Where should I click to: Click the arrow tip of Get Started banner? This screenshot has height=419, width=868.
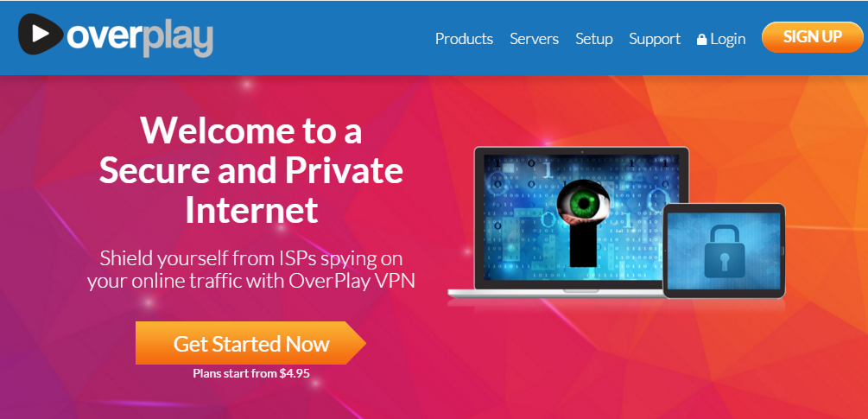coord(357,343)
